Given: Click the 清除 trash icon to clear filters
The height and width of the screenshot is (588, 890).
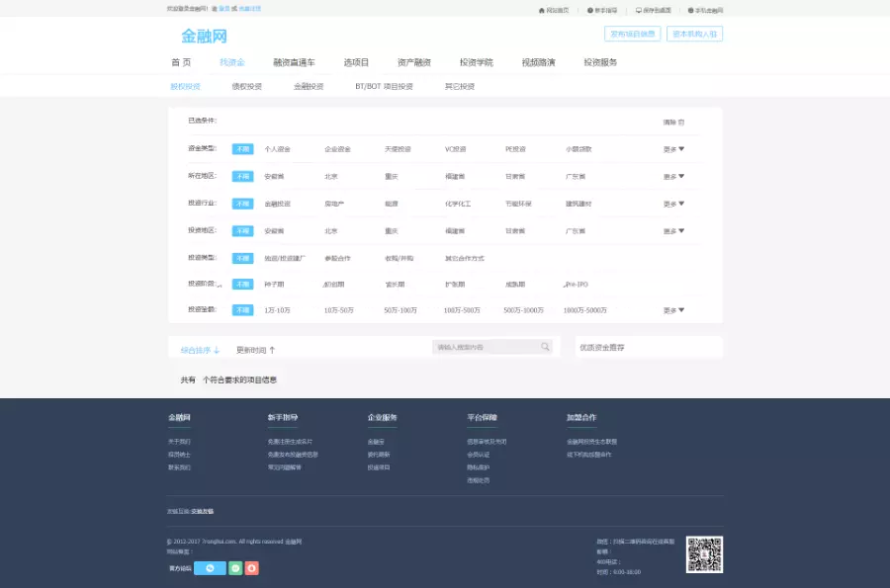Looking at the screenshot, I should [x=680, y=123].
